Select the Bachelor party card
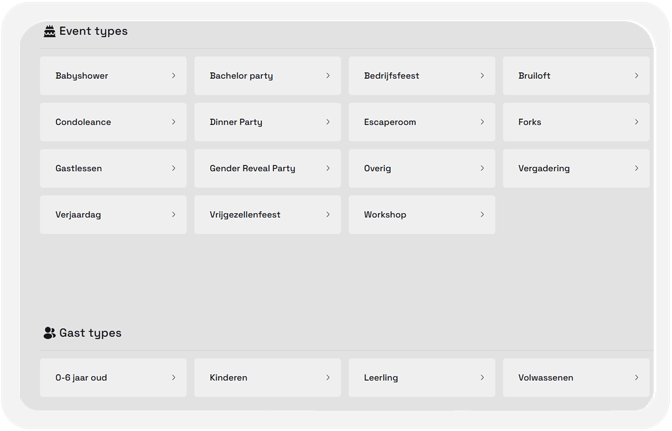This screenshot has height=431, width=672. pos(267,76)
